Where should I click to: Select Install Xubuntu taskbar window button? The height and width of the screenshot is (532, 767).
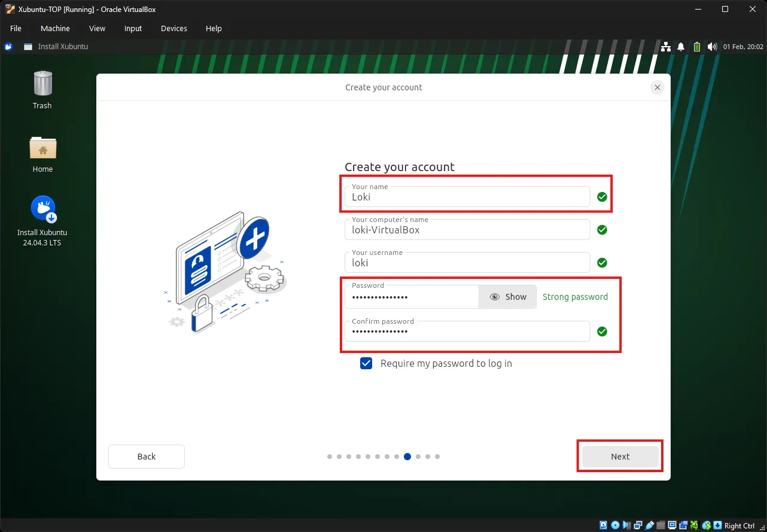(x=57, y=47)
